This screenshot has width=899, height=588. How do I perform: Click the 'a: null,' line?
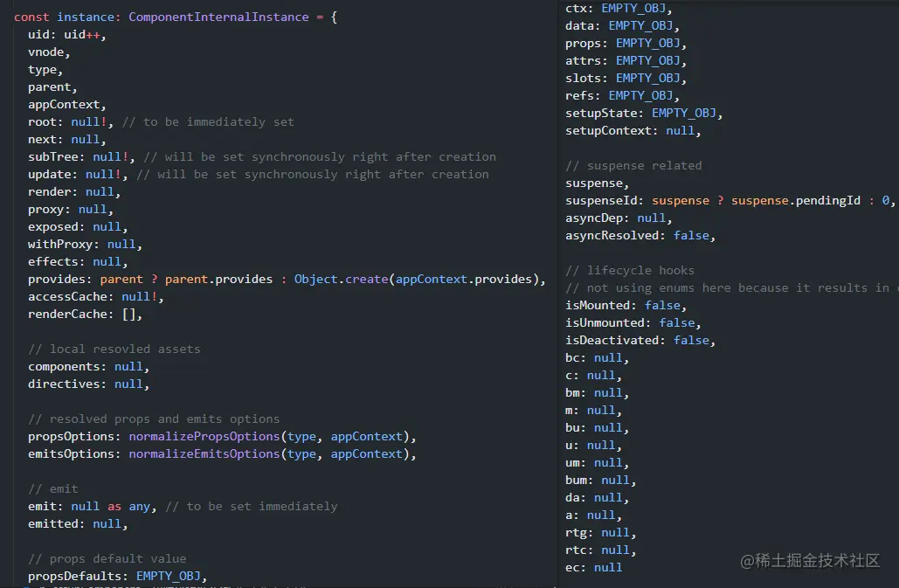click(x=594, y=515)
